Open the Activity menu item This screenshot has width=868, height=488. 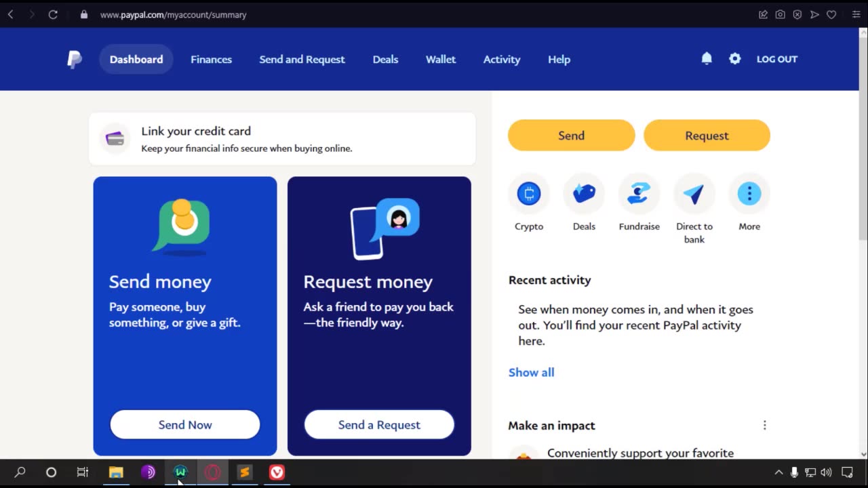coord(502,60)
